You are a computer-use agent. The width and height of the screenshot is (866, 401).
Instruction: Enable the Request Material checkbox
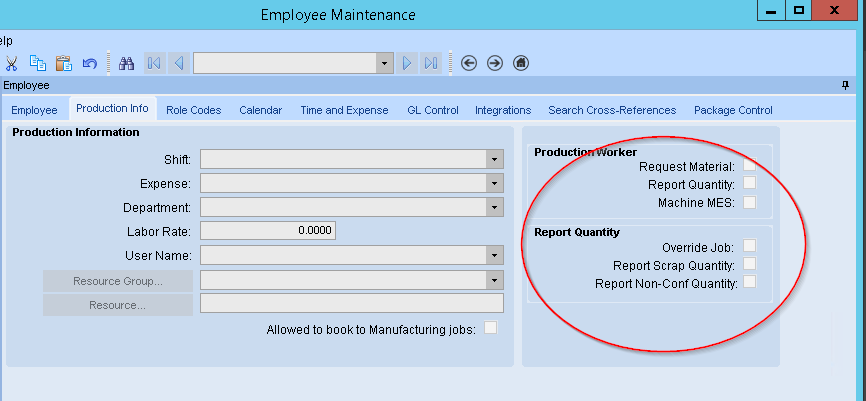pos(749,165)
